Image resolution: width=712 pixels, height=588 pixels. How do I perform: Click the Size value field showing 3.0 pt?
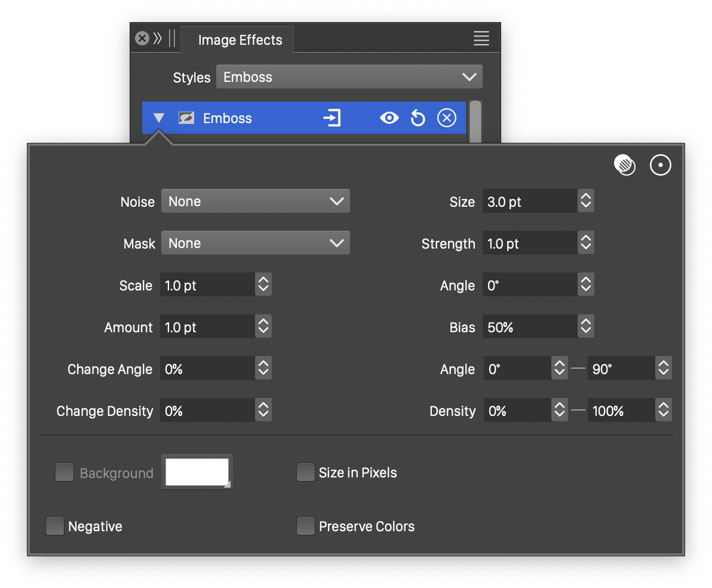529,202
